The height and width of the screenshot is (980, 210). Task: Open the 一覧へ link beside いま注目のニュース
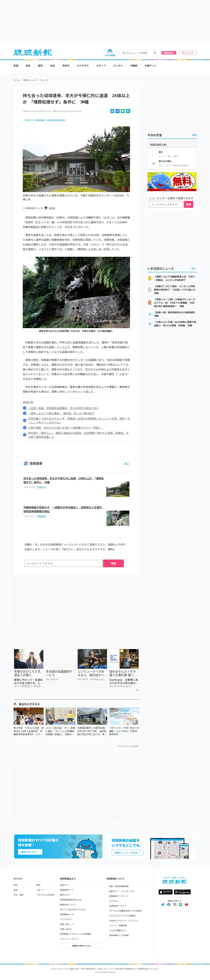[193, 269]
